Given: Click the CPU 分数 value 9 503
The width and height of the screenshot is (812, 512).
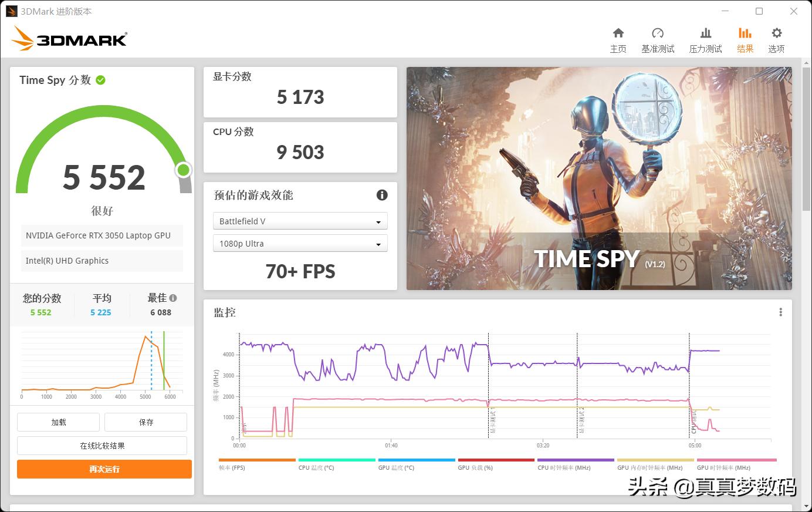Looking at the screenshot, I should point(300,152).
